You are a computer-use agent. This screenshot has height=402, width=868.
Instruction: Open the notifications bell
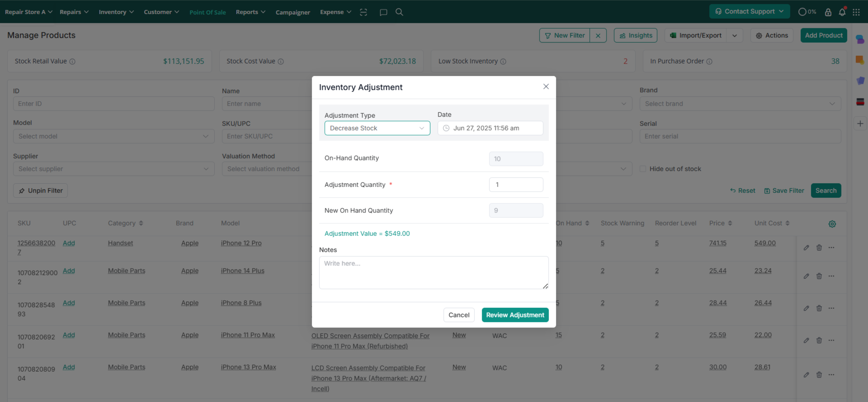pyautogui.click(x=842, y=12)
